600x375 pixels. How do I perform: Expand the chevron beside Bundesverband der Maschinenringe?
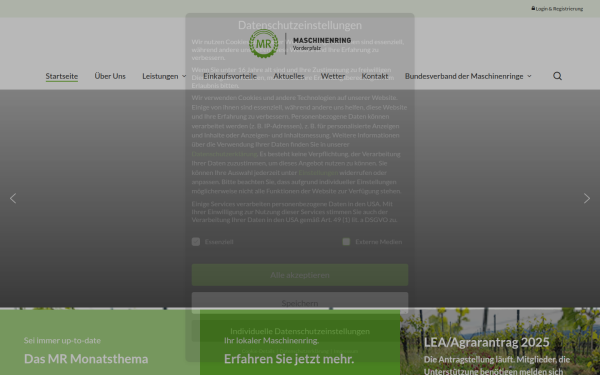529,76
